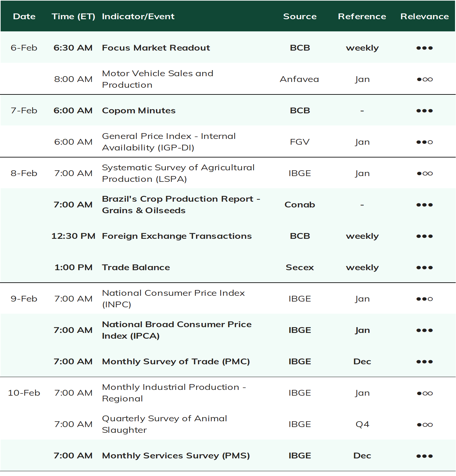Viewport: 456px width, 476px height.
Task: Click relevance dots for Monthly Services Survey
Action: 425,456
